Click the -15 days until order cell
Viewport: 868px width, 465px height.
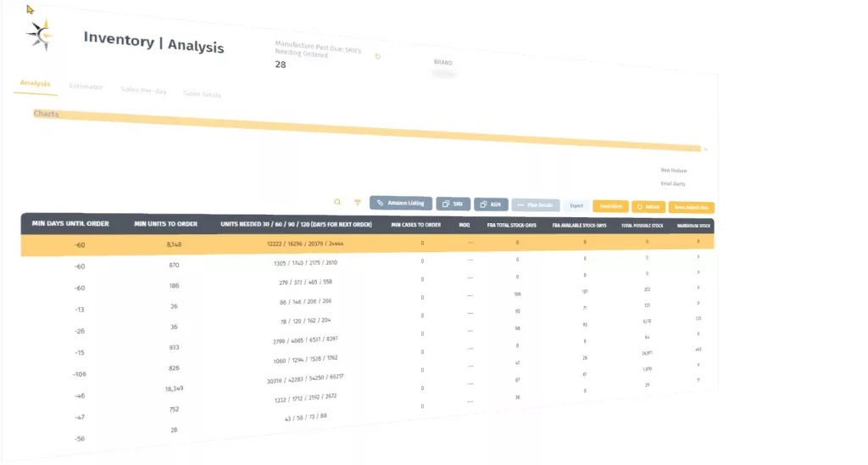pyautogui.click(x=80, y=352)
